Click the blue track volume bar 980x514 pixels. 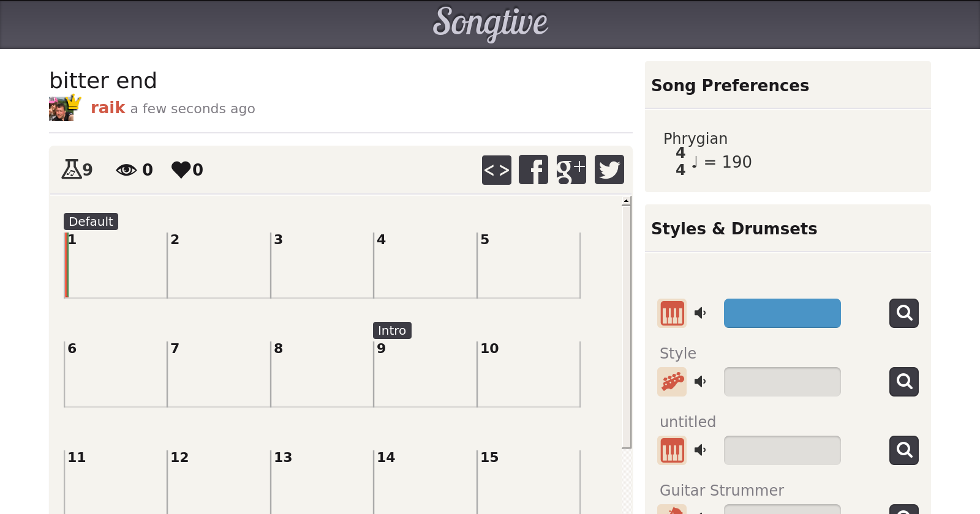[x=782, y=313]
